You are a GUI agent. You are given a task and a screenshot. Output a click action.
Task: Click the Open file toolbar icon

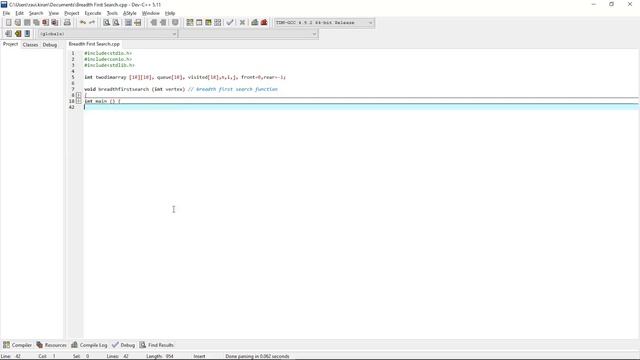pos(18,22)
